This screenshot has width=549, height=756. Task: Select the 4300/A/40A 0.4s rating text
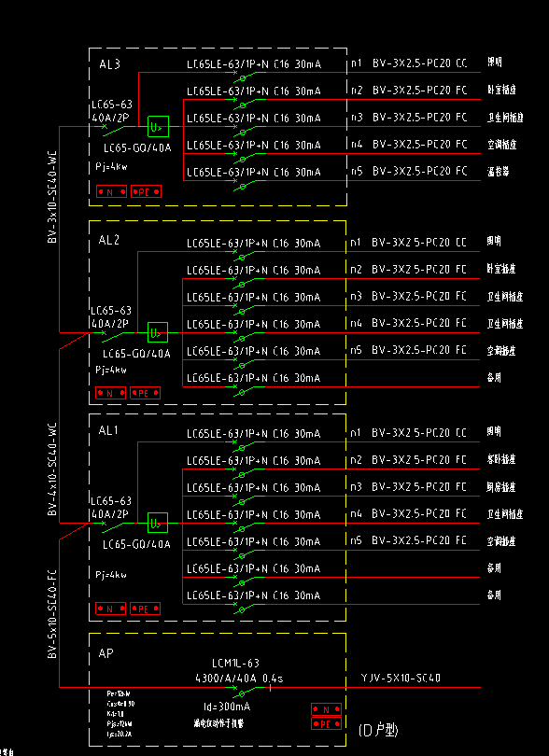(x=239, y=679)
